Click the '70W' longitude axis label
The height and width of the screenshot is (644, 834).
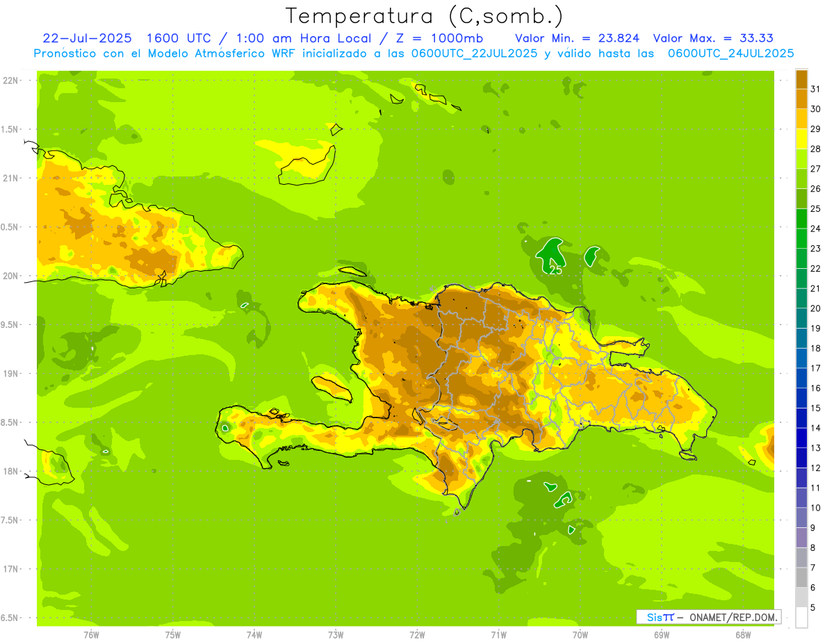[x=580, y=634]
